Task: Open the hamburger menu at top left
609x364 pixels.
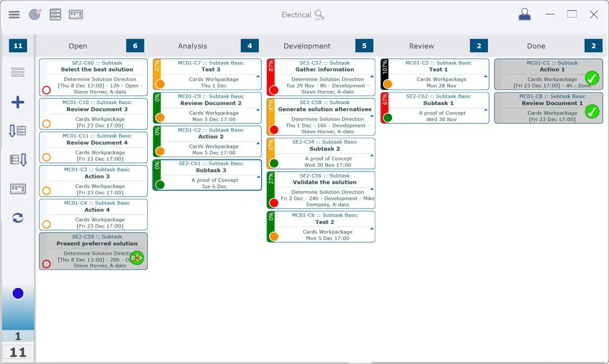Action: point(14,14)
